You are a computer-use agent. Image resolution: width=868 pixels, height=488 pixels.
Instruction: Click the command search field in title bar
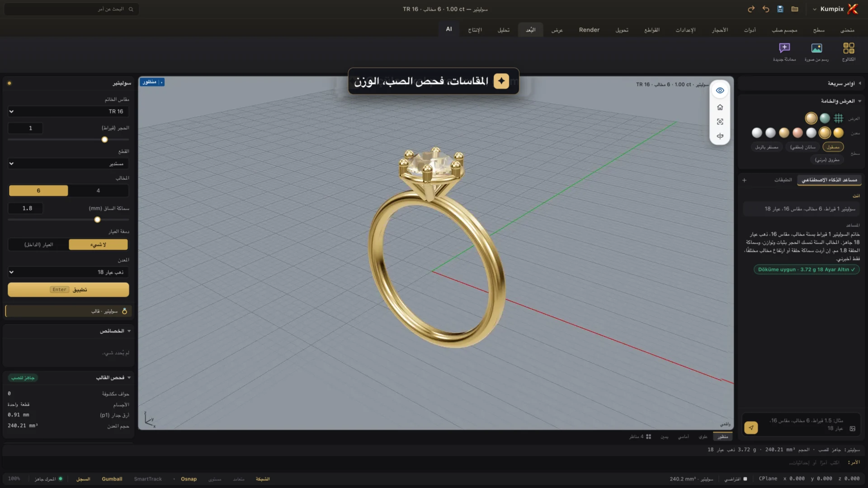pyautogui.click(x=71, y=9)
